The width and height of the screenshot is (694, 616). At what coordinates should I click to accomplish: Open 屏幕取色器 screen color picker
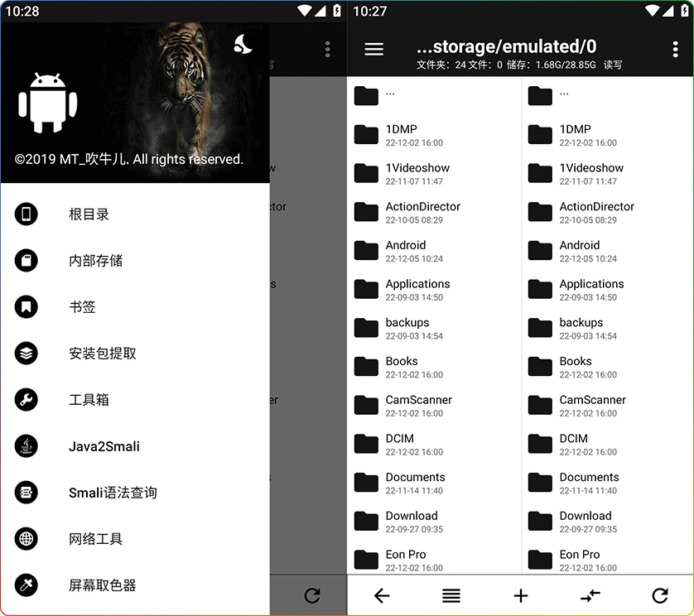[x=102, y=585]
